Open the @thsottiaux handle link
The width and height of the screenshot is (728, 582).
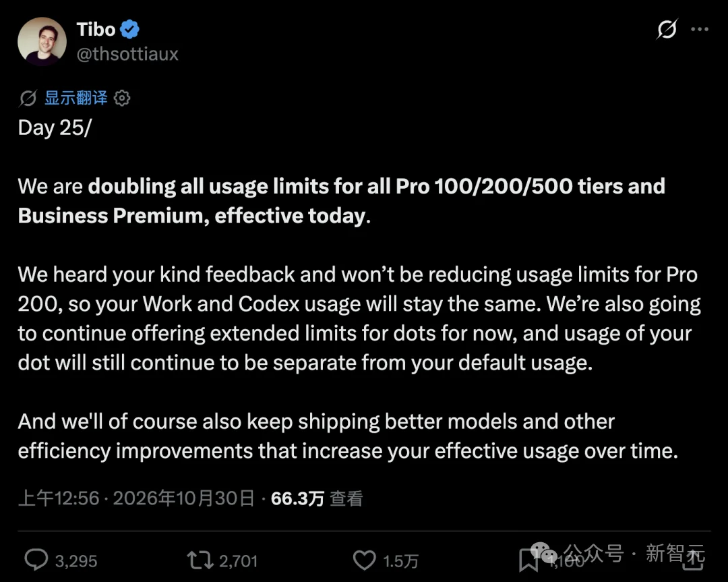(127, 54)
